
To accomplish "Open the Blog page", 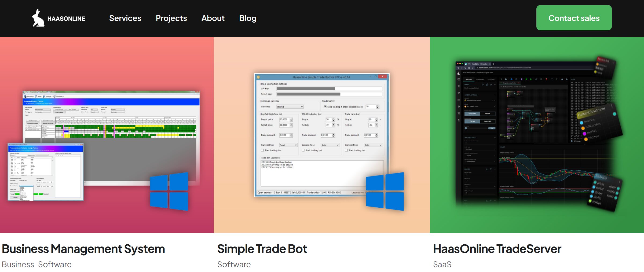I will [x=248, y=18].
